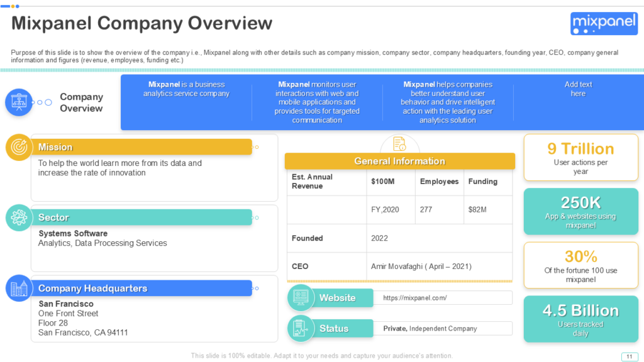Click the Website monitor icon
This screenshot has width=644, height=362.
coord(301,297)
